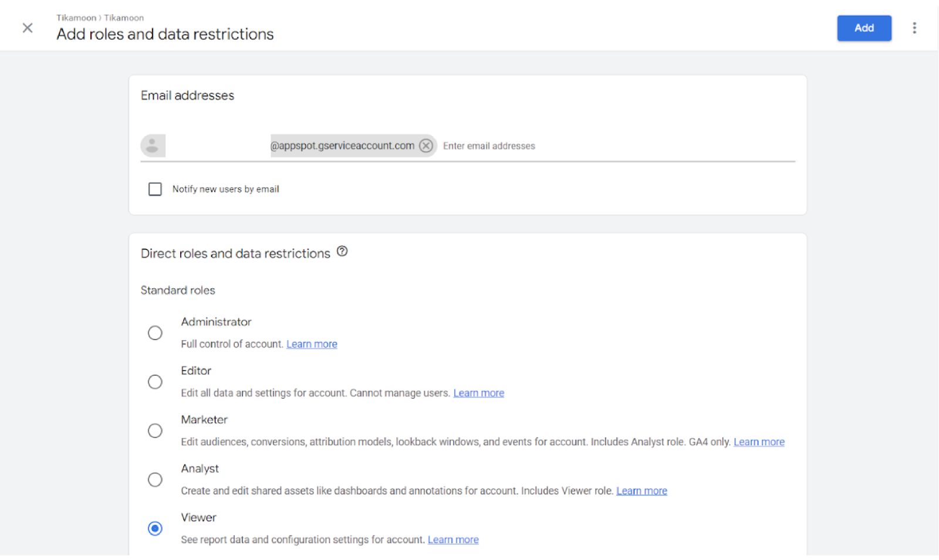The width and height of the screenshot is (939, 560).
Task: Choose the Marketer role radio button
Action: click(155, 431)
